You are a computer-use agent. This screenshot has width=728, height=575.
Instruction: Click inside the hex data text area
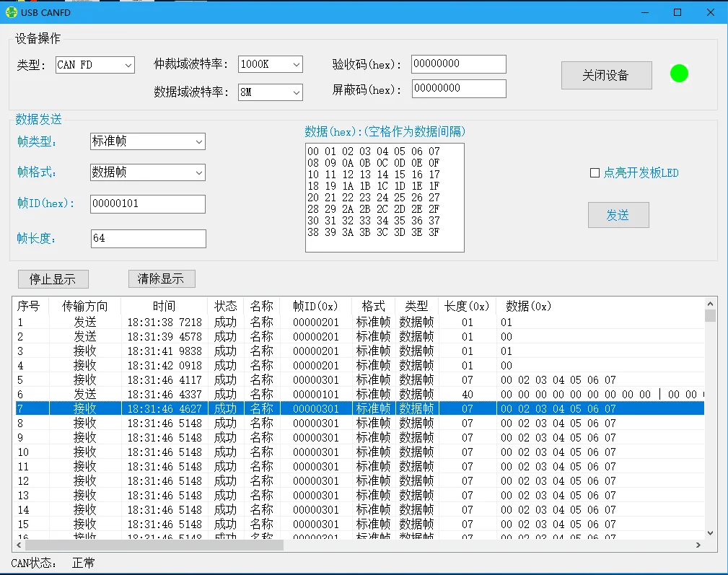385,197
